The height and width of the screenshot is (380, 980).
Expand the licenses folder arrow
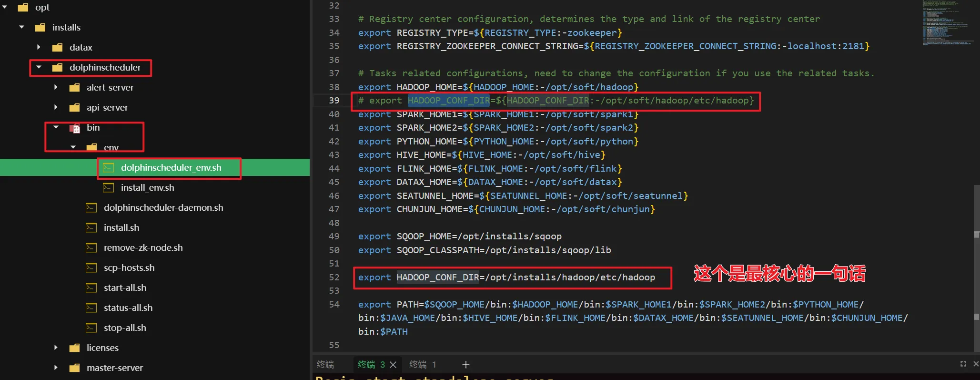point(56,348)
